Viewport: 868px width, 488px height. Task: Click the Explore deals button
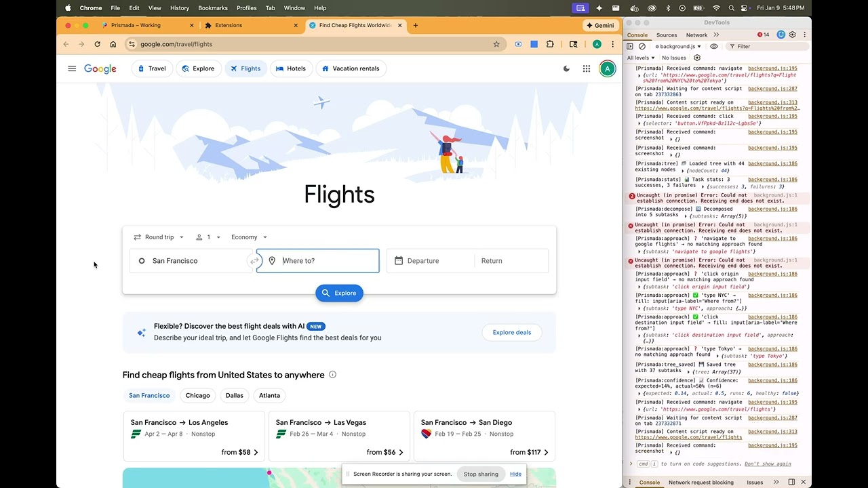(512, 332)
